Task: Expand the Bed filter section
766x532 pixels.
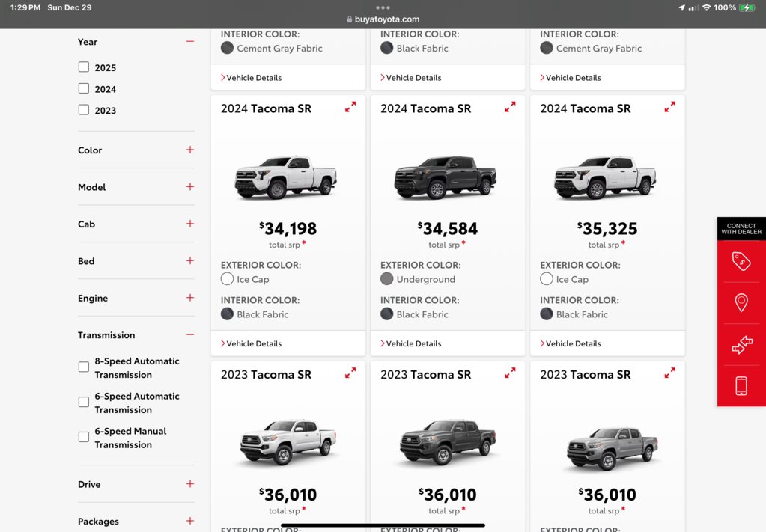Action: point(190,261)
